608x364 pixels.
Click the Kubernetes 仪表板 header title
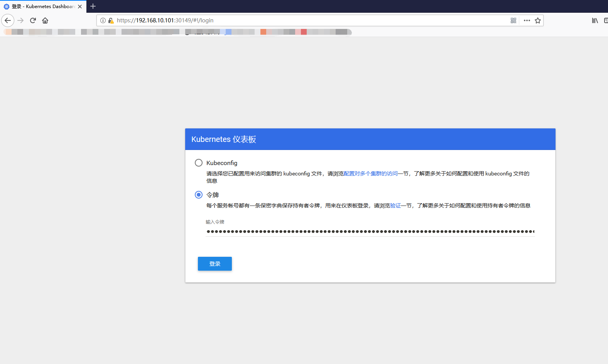click(x=224, y=139)
